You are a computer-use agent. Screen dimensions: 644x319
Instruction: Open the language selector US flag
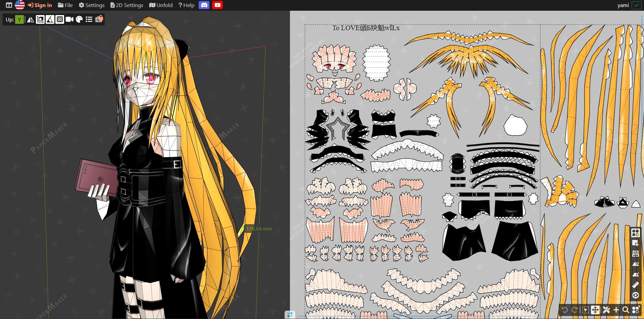[20, 5]
